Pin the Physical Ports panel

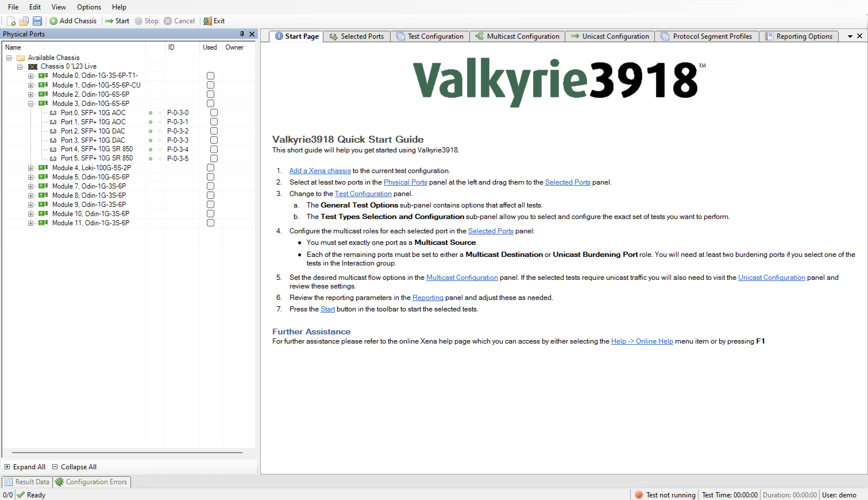pyautogui.click(x=242, y=34)
